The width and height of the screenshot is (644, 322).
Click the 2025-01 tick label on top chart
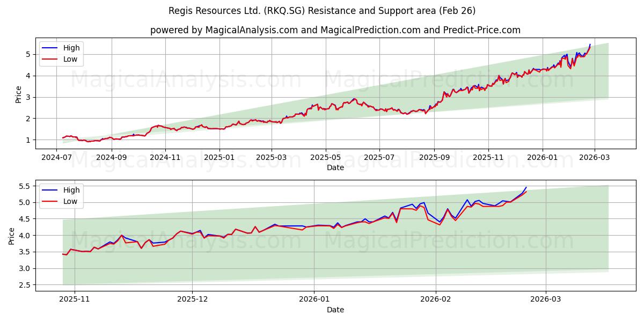(x=218, y=157)
